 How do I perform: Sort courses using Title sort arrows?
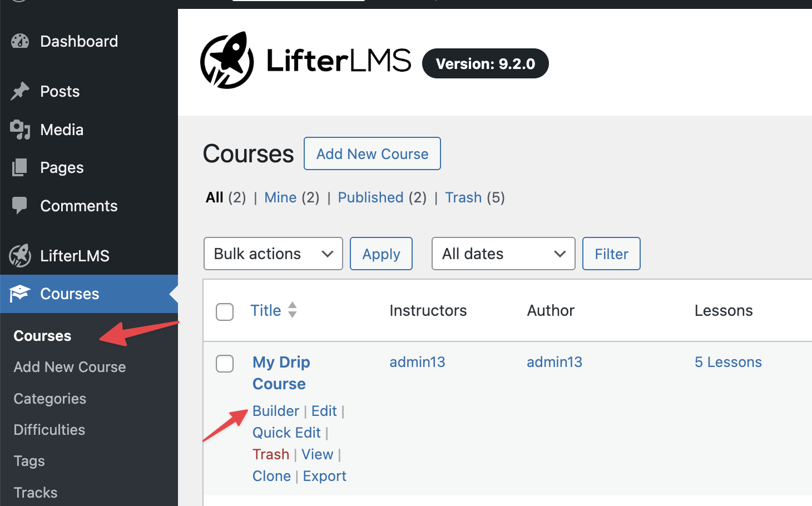[x=293, y=310]
